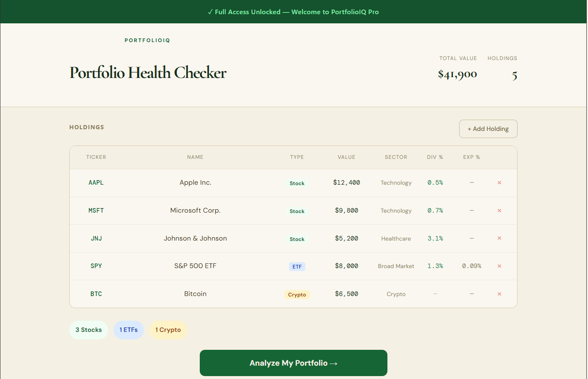Select the 1 Crypto chip
The image size is (588, 379).
(168, 330)
